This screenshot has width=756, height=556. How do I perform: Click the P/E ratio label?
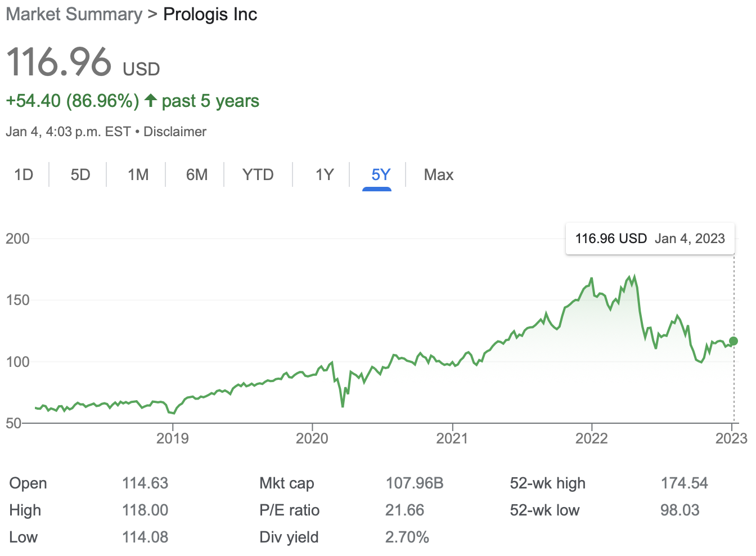click(290, 510)
